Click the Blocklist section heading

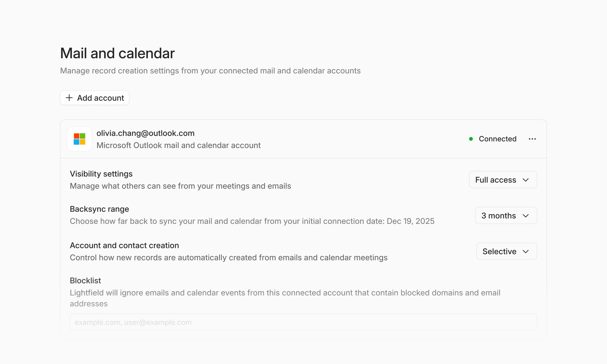click(x=85, y=281)
